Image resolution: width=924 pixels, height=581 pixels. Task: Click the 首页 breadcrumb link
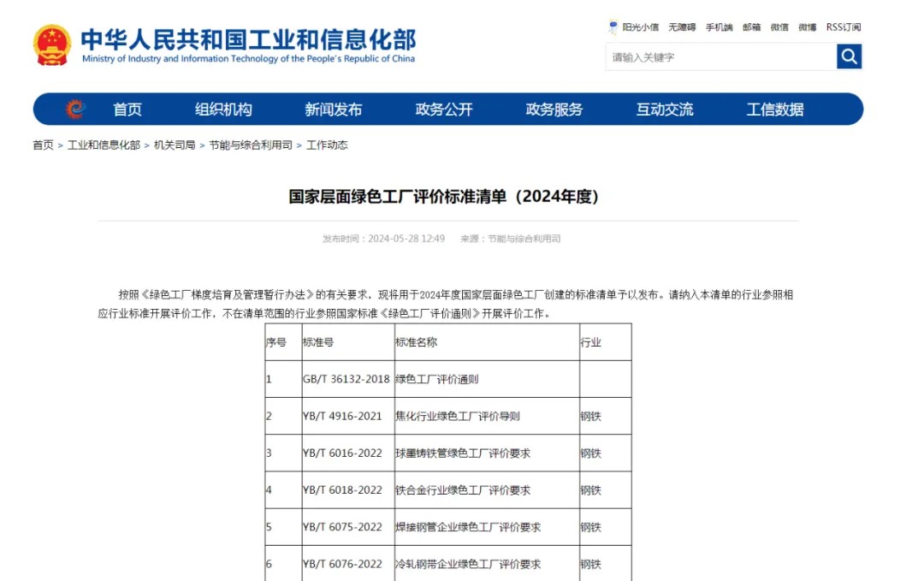coord(43,145)
